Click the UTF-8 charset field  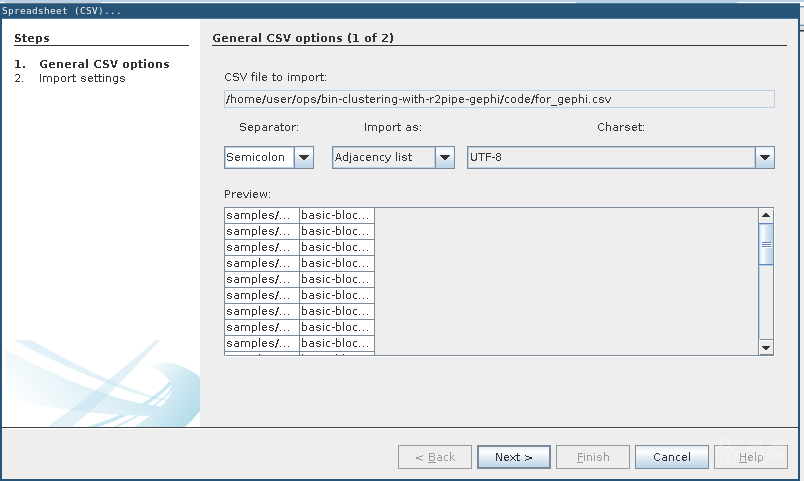click(610, 158)
